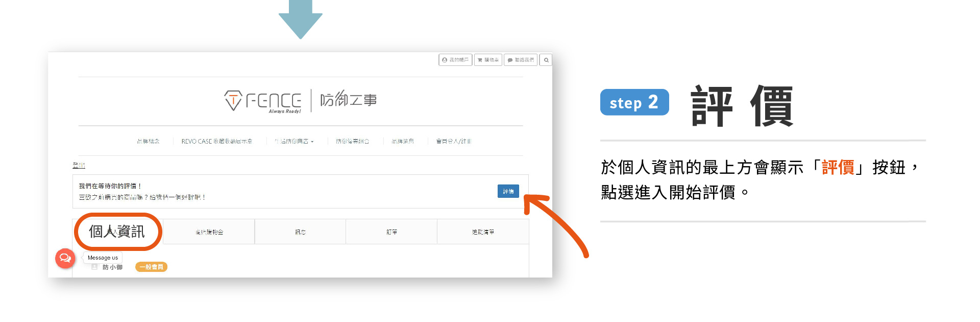Open the navigation item right of 品牌消息
The image size is (980, 322).
pos(453,141)
